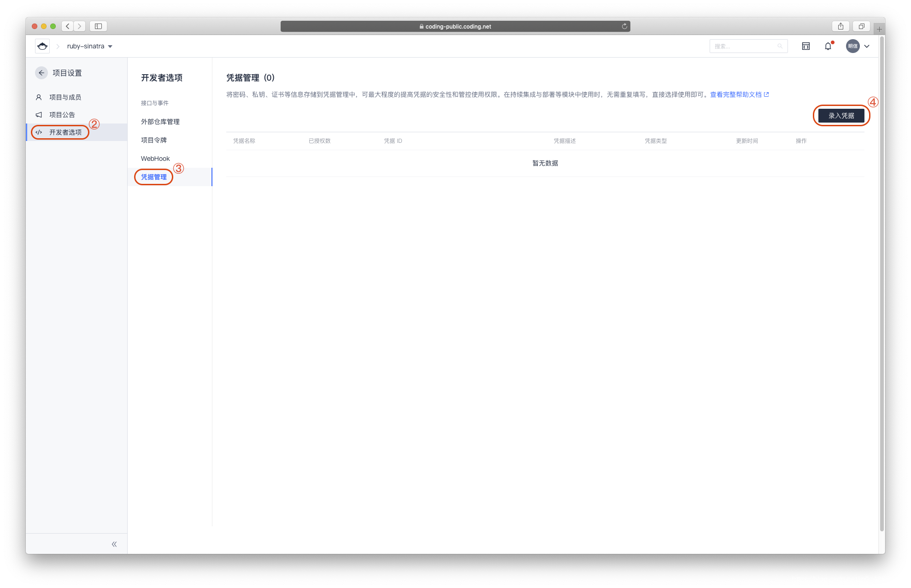Image resolution: width=911 pixels, height=588 pixels.
Task: Click the calendar panel icon in header
Action: tap(805, 46)
